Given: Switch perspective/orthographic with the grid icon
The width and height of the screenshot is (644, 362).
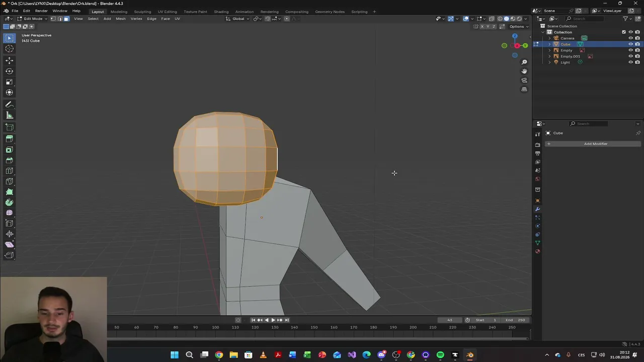Looking at the screenshot, I should (x=524, y=89).
